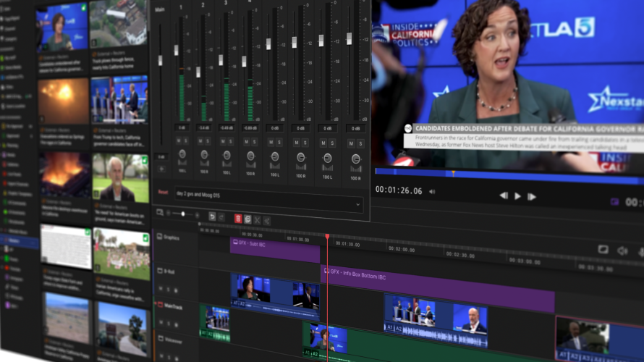Click the red MainTrack track icon
Viewport: 644px width, 362px height.
(160, 305)
